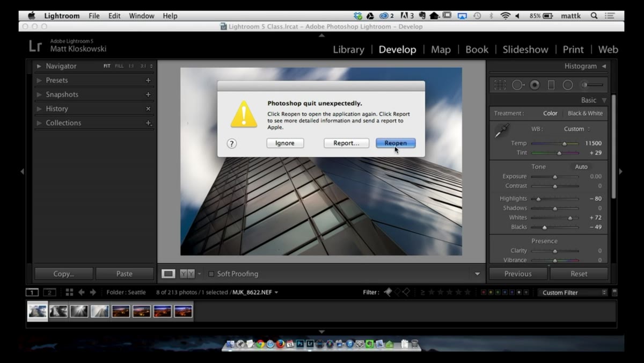644x363 pixels.
Task: Set Navigator zoom to FILL
Action: (x=119, y=66)
